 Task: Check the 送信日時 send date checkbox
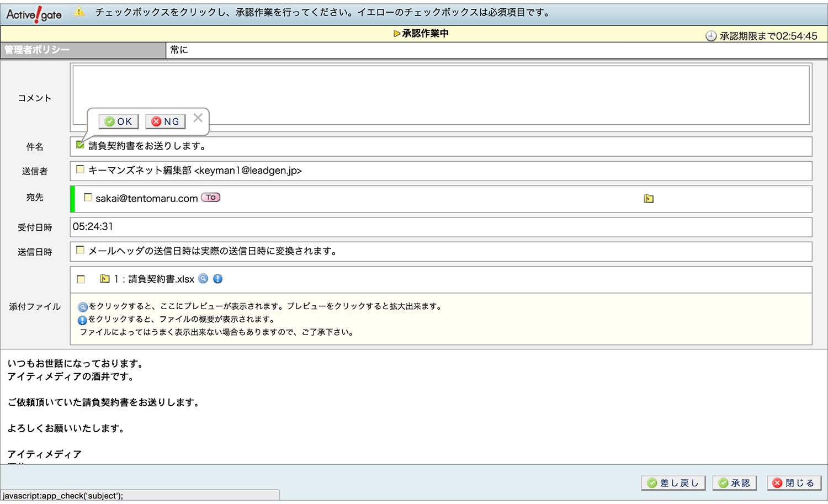click(80, 250)
